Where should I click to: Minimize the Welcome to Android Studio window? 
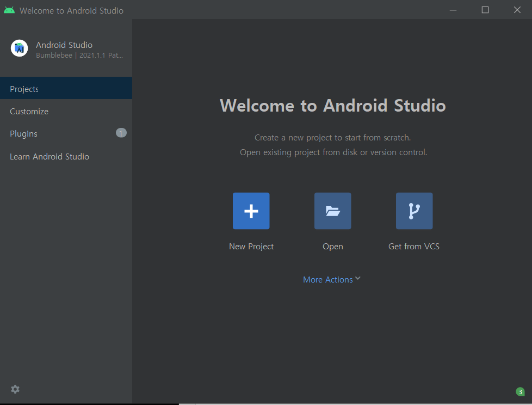coord(453,10)
